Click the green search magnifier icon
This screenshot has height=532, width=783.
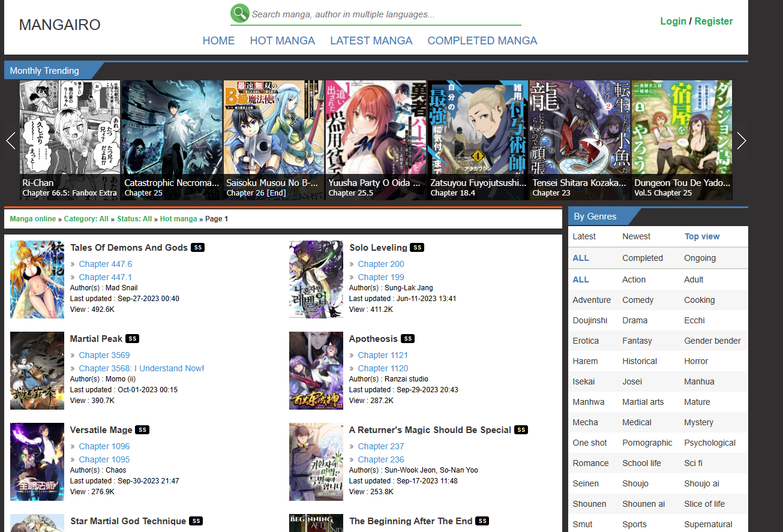[x=239, y=13]
